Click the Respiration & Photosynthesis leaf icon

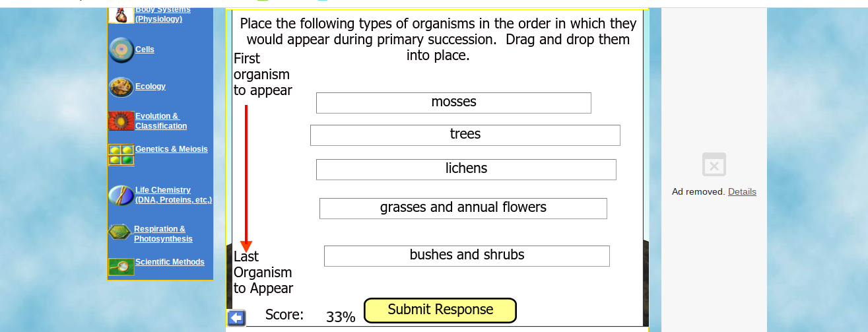120,232
